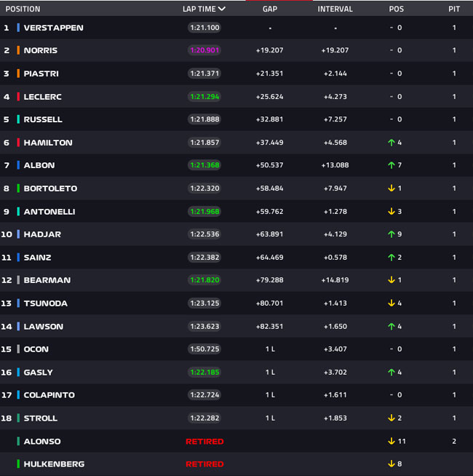The height and width of the screenshot is (476, 473).
Task: Click the team color bar beside PIASTRI
Action: pos(18,74)
